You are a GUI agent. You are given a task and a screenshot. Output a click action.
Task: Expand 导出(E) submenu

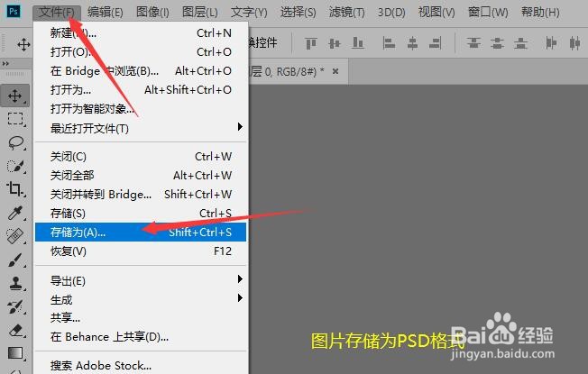(240, 279)
